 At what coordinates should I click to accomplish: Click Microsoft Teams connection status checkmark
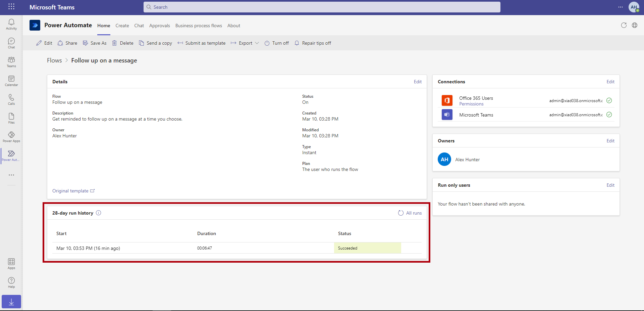tap(609, 115)
